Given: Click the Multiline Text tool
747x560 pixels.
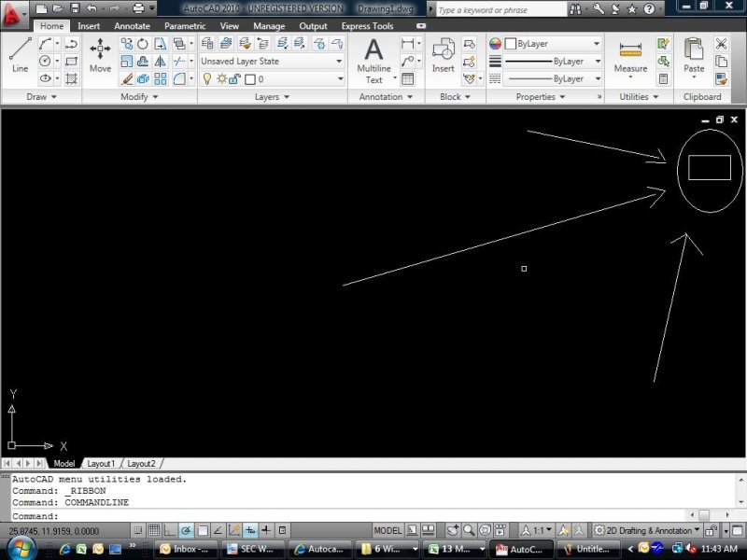Looking at the screenshot, I should pyautogui.click(x=374, y=61).
